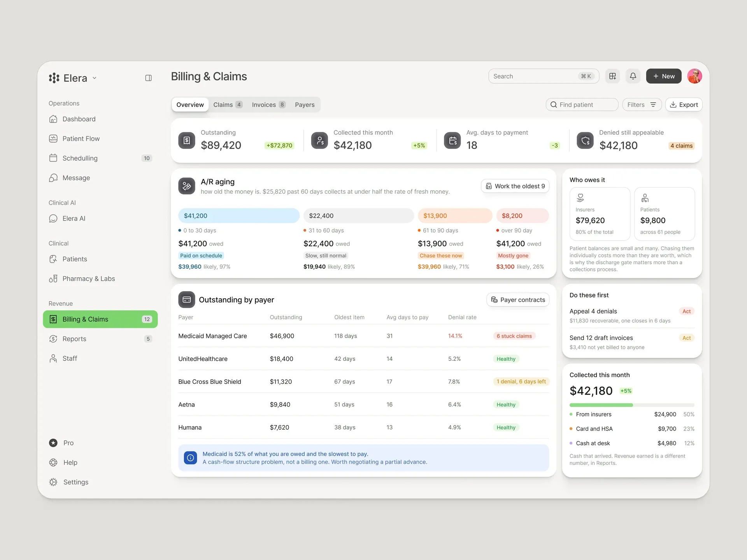Image resolution: width=747 pixels, height=560 pixels.
Task: Click the main Search field
Action: 544,76
